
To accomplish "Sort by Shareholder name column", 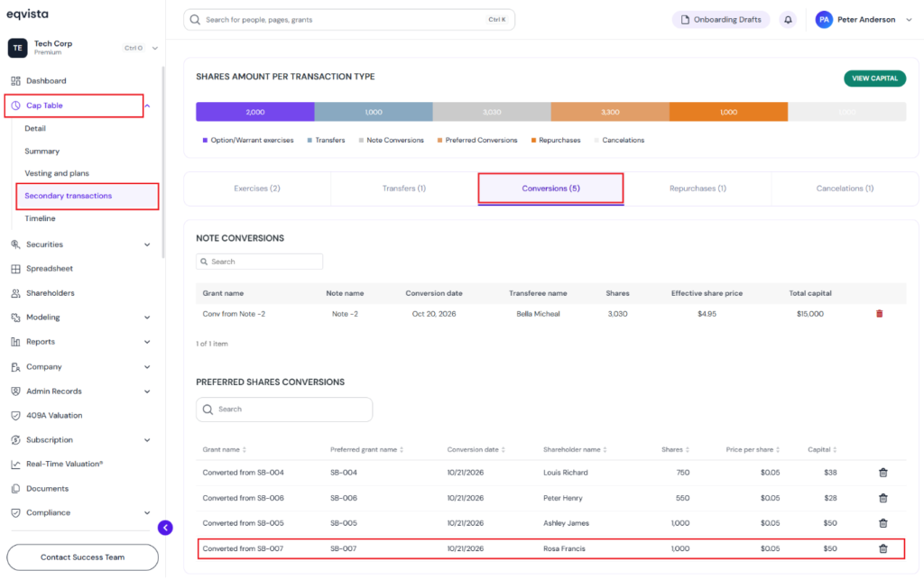I will pyautogui.click(x=575, y=450).
